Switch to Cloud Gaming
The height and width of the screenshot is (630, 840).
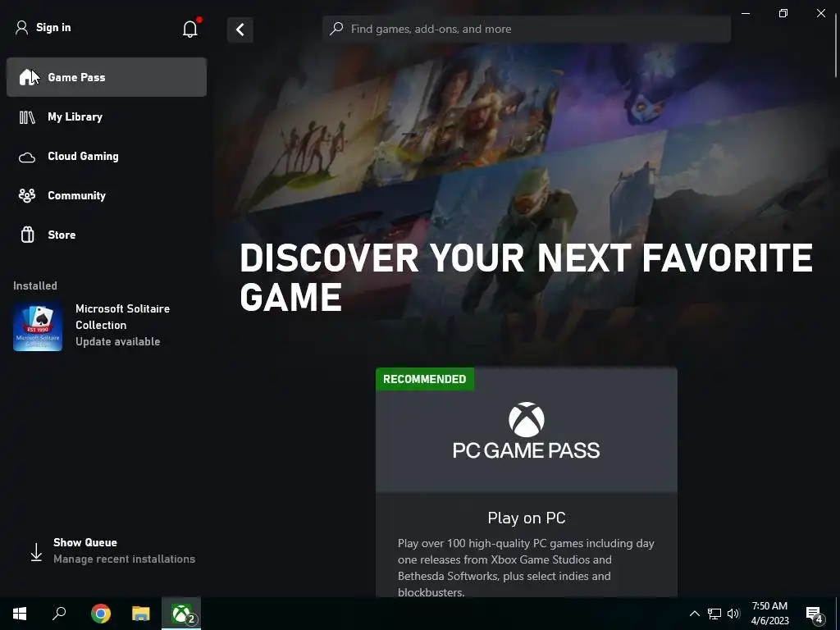(107, 157)
